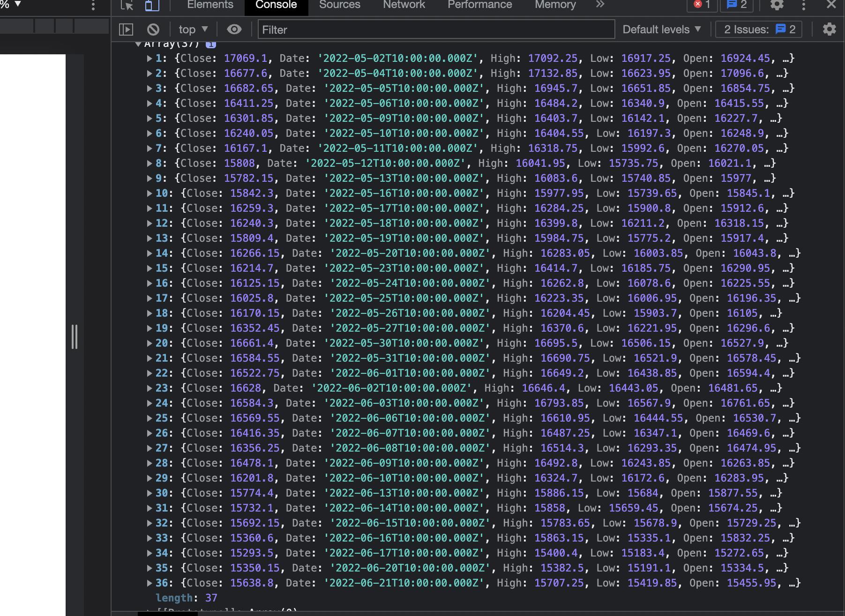Viewport: 845px width, 616px height.
Task: Click date '2022-05-12T10:00:00.000Z'
Action: (x=385, y=163)
